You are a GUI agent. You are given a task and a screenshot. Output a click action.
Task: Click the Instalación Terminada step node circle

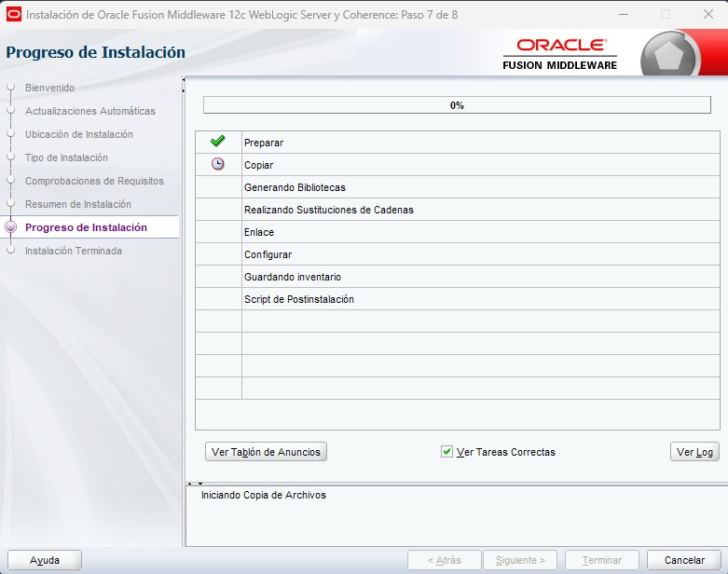pyautogui.click(x=11, y=250)
